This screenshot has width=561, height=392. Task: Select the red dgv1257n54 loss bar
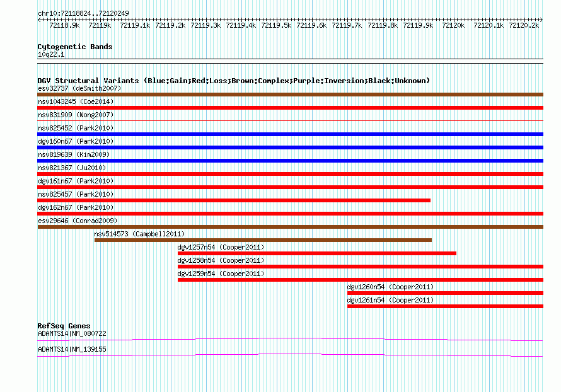[317, 253]
